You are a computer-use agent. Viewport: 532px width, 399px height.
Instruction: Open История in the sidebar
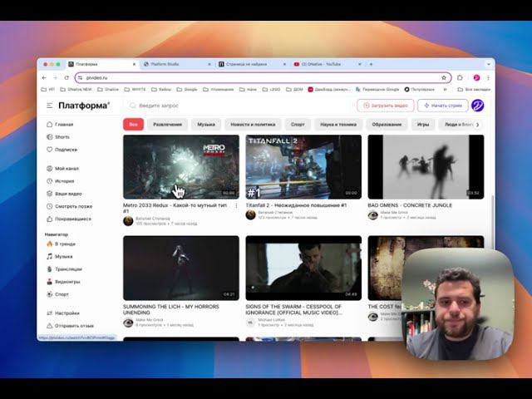(60, 181)
